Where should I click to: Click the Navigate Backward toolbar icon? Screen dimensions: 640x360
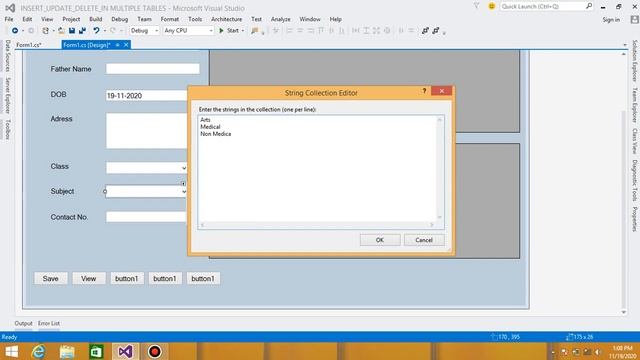[15, 31]
